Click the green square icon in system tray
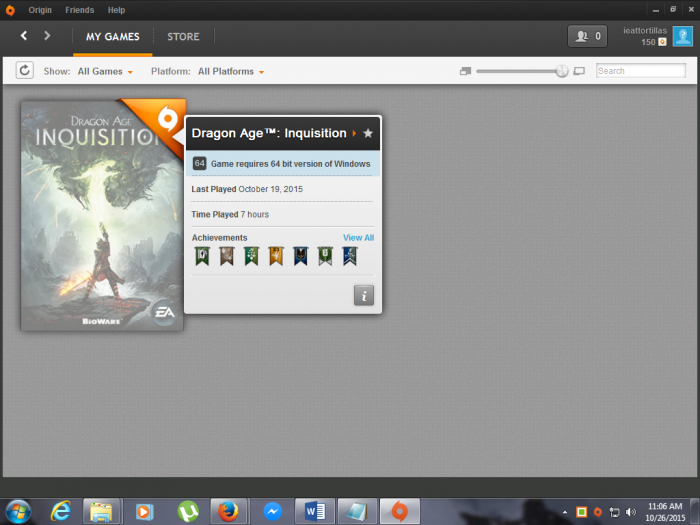Viewport: 700px width, 525px height. tap(581, 512)
